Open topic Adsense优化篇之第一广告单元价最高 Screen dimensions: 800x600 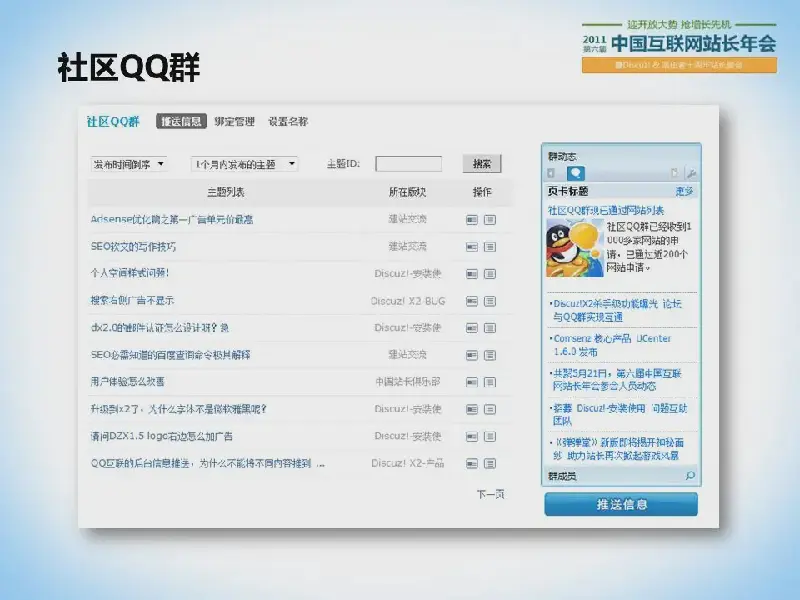point(171,219)
